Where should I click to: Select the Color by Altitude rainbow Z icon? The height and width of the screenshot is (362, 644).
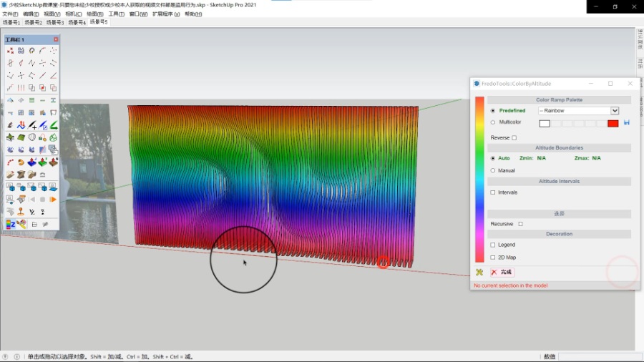point(10,224)
